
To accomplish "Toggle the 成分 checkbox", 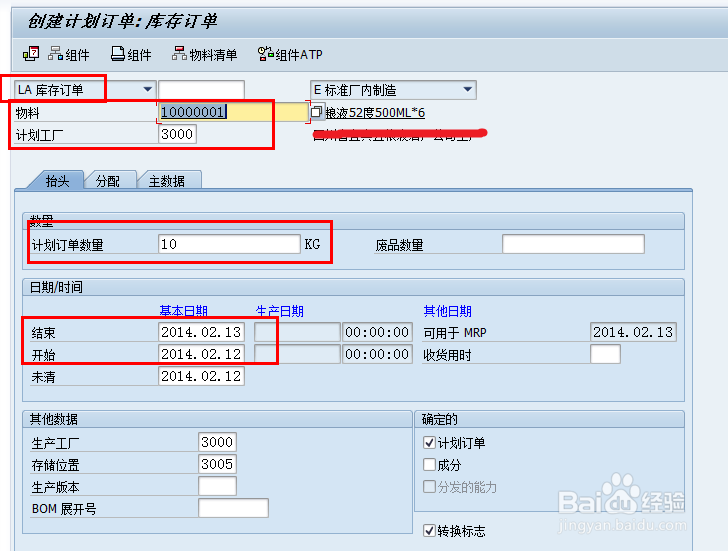I will point(429,464).
